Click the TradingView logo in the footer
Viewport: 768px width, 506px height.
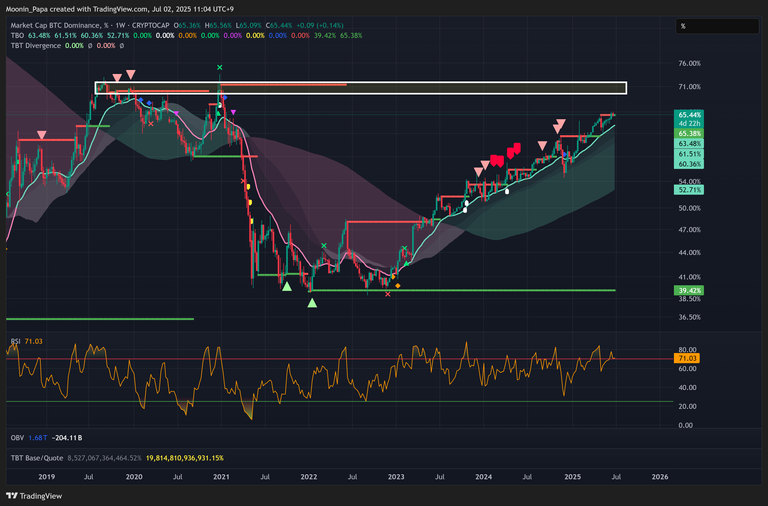click(x=34, y=496)
